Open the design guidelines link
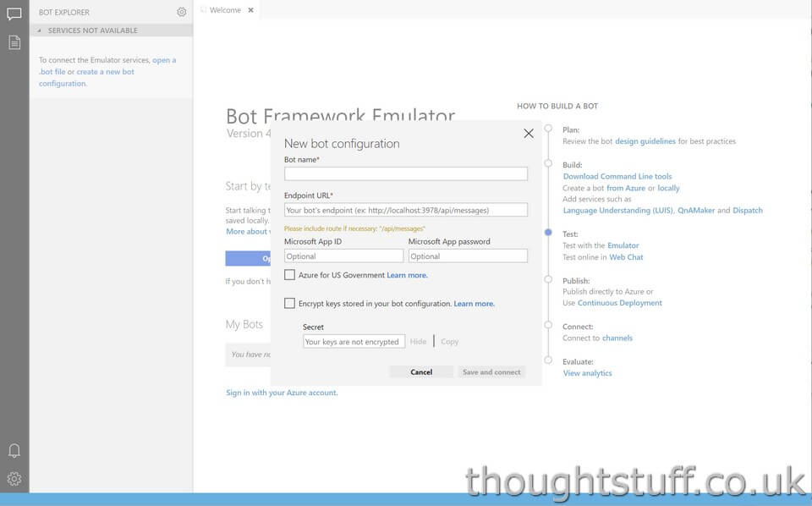Viewport: 812px width, 506px height. tap(645, 140)
